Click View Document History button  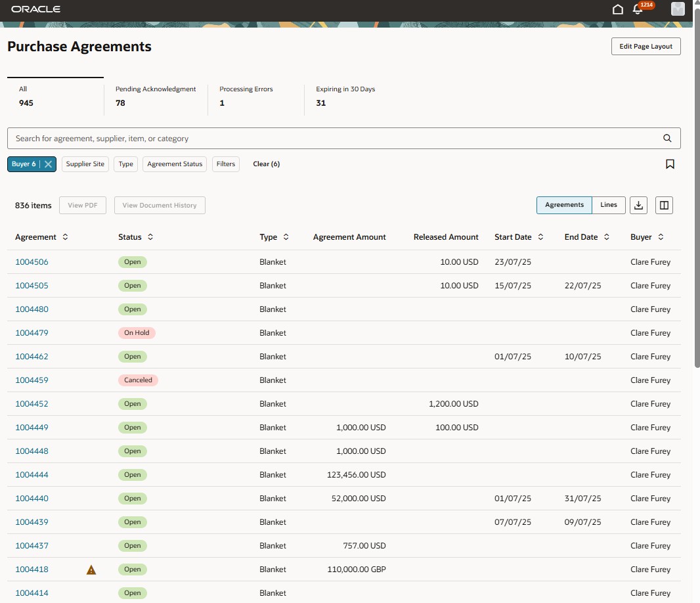click(x=160, y=206)
